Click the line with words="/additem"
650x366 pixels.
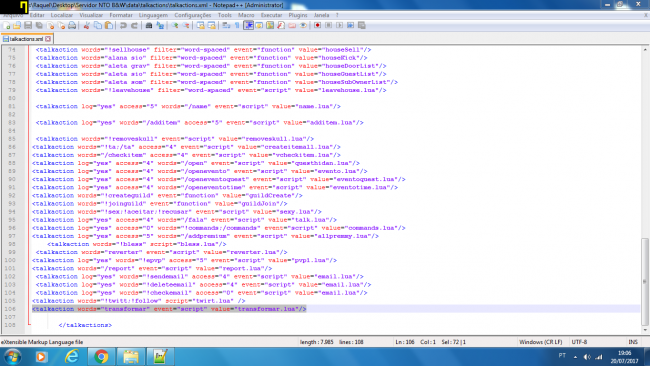click(199, 123)
